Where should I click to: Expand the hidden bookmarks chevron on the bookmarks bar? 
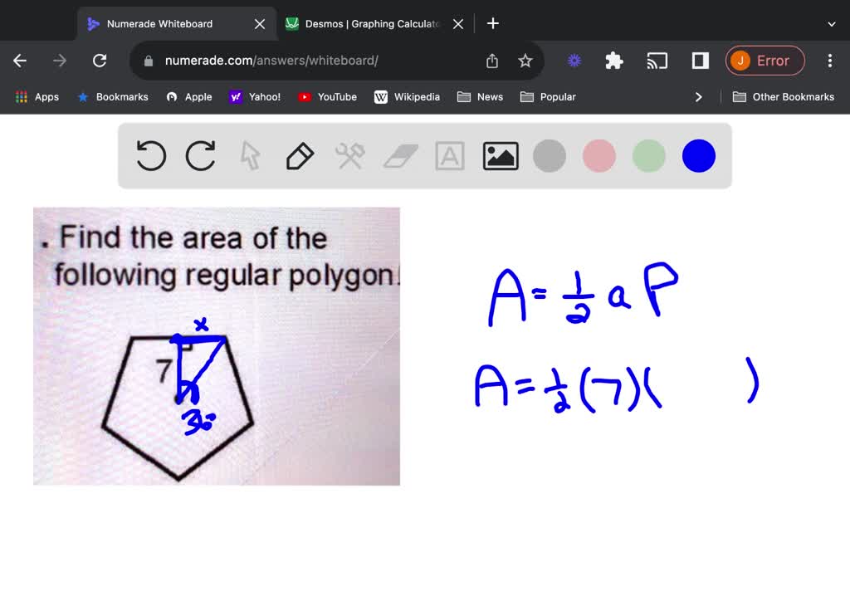699,96
